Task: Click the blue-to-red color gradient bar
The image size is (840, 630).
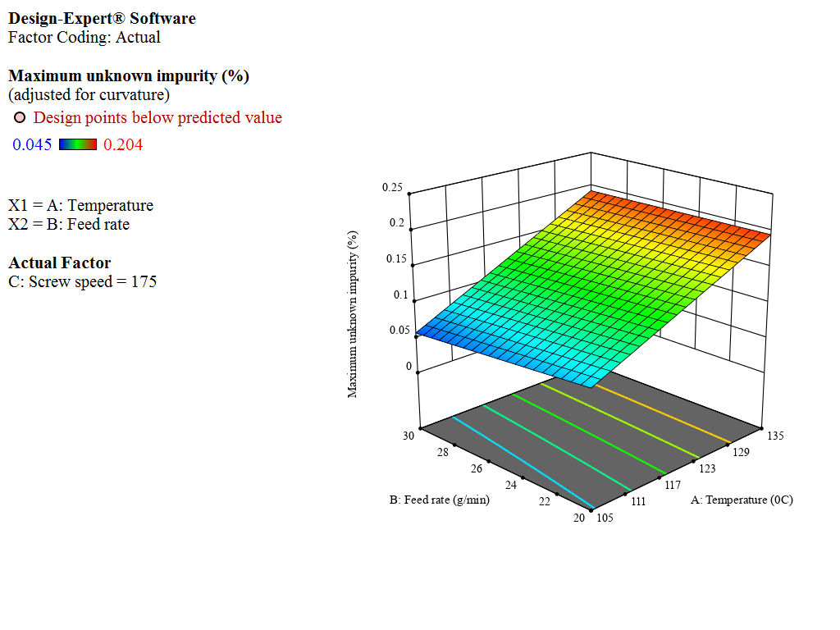Action: pyautogui.click(x=78, y=145)
